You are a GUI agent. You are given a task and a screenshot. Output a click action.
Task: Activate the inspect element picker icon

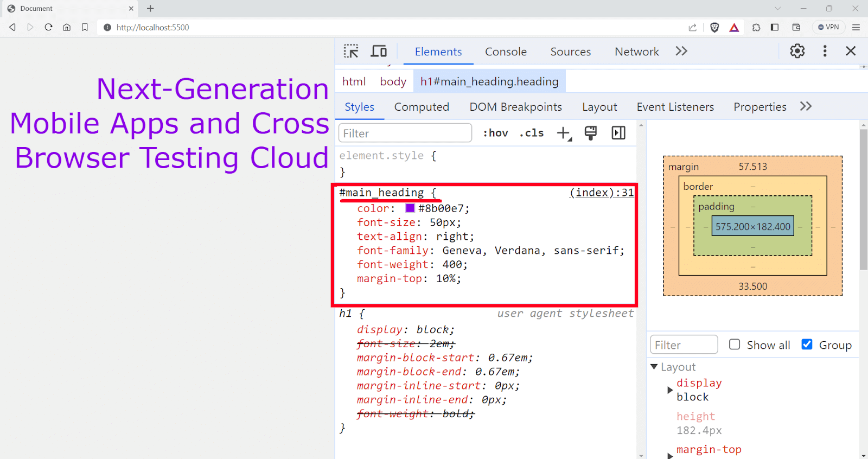pos(351,52)
